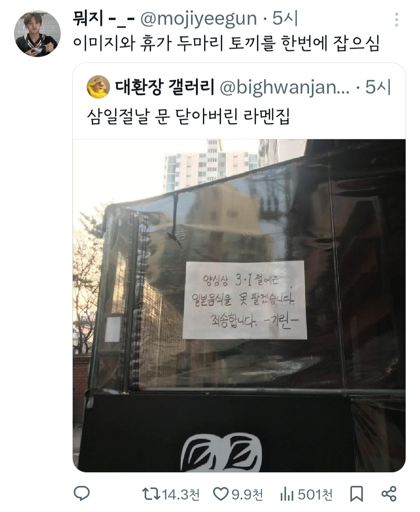Retweet using the 14.3천 retweet icon
The image size is (420, 512).
click(x=151, y=494)
